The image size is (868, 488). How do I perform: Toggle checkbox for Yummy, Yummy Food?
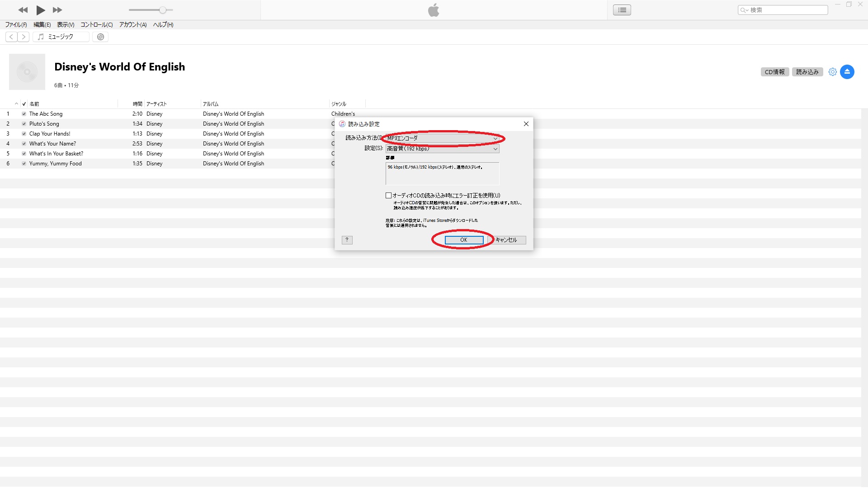click(x=24, y=164)
